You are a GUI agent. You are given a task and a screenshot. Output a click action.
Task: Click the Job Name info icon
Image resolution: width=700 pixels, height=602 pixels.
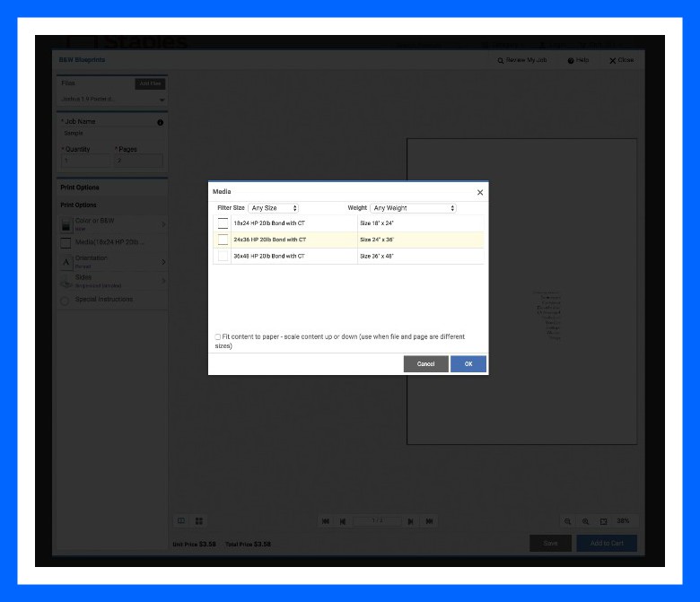click(161, 122)
